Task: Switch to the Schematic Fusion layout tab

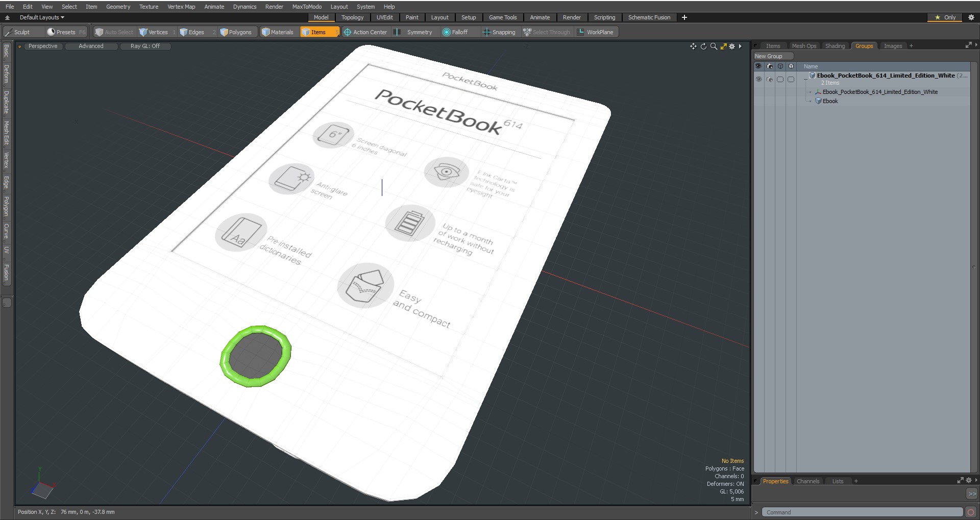Action: [649, 17]
